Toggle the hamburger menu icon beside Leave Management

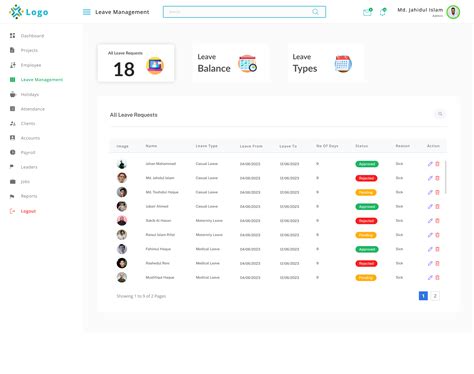tap(87, 12)
